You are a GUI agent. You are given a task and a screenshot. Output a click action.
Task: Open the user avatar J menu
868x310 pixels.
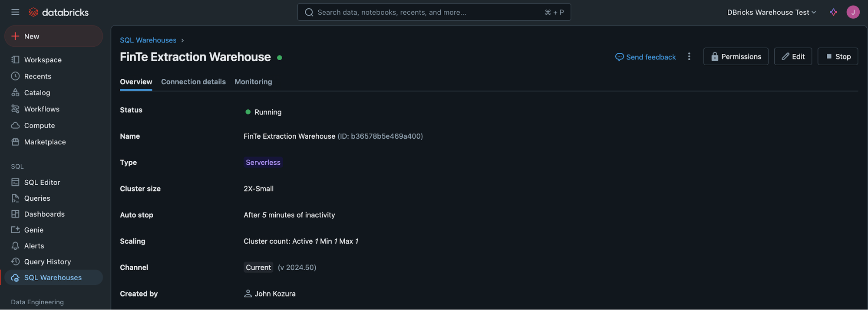853,12
